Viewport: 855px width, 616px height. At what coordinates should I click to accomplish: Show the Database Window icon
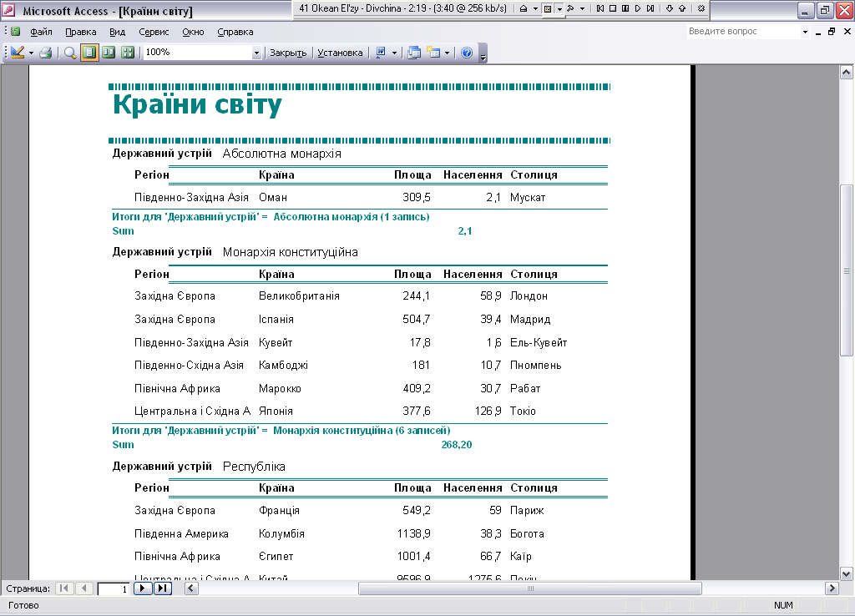pos(414,53)
